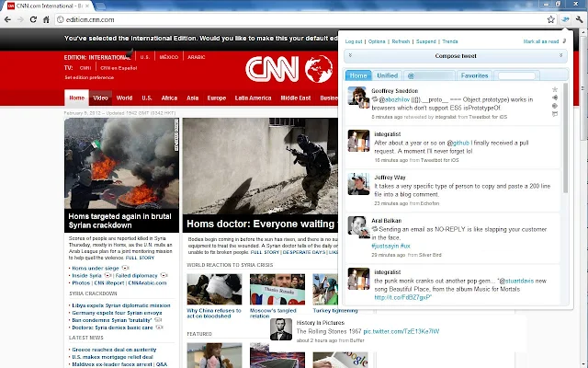Click the Suspend link

point(426,41)
